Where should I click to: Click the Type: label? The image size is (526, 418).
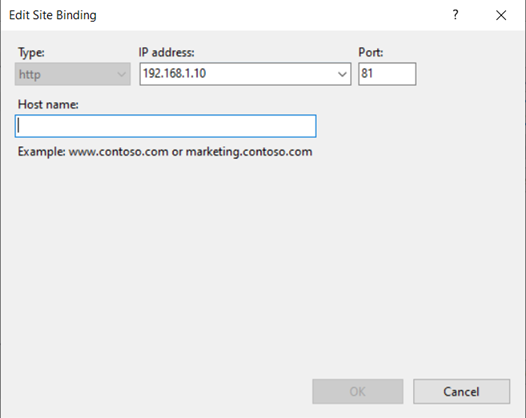coord(31,52)
